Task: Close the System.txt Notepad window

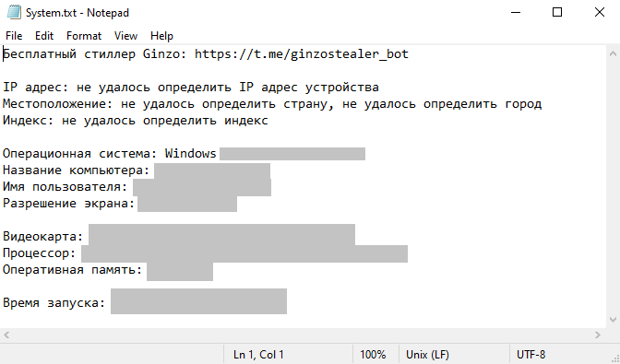Action: coord(600,13)
